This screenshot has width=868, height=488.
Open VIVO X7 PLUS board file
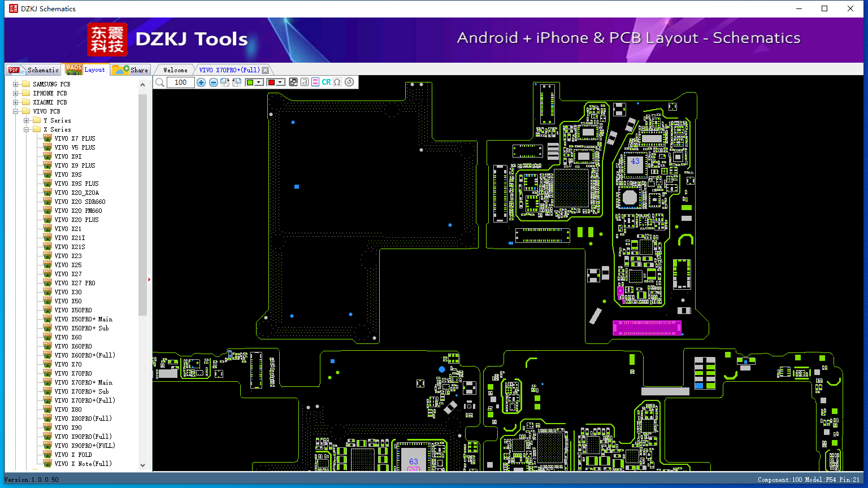coord(75,138)
